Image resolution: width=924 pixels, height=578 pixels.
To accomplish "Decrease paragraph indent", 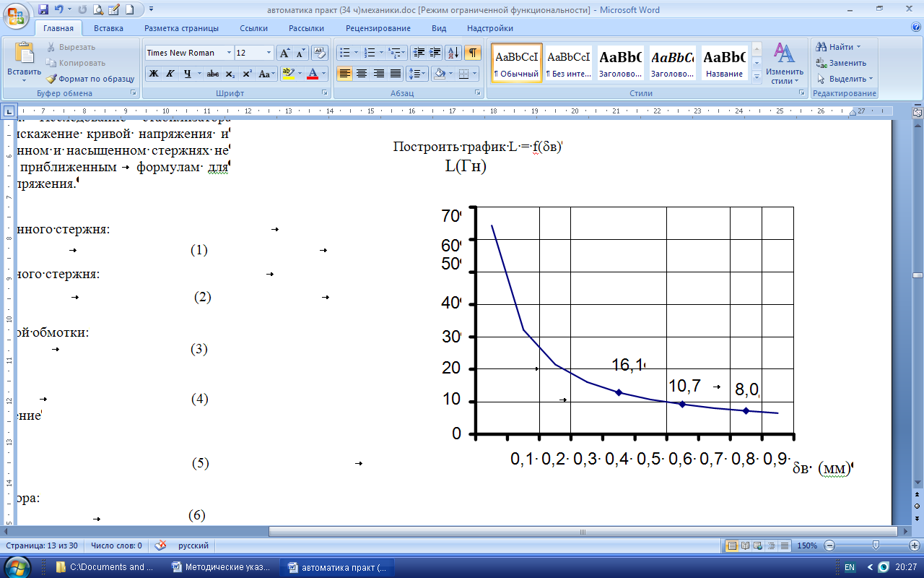I will 418,53.
